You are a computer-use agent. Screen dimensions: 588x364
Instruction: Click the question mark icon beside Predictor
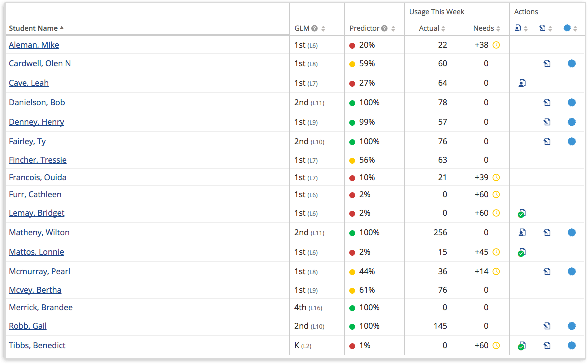[x=384, y=28]
